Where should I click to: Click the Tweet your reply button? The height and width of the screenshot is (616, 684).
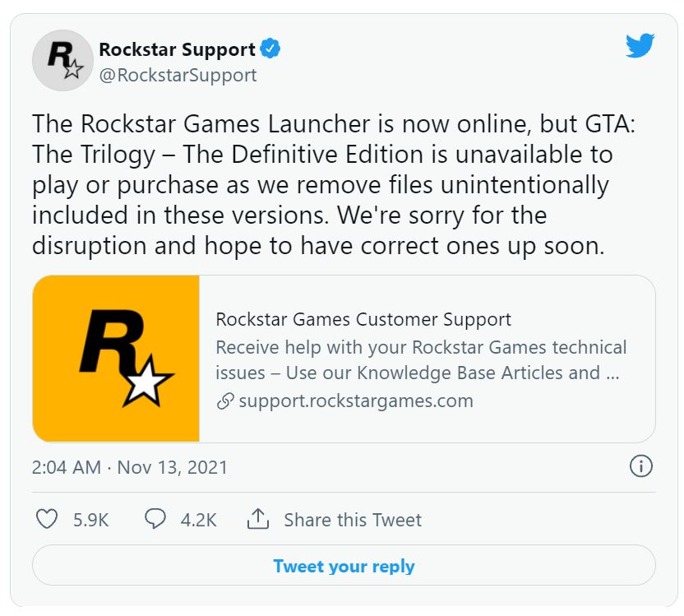coord(344,565)
